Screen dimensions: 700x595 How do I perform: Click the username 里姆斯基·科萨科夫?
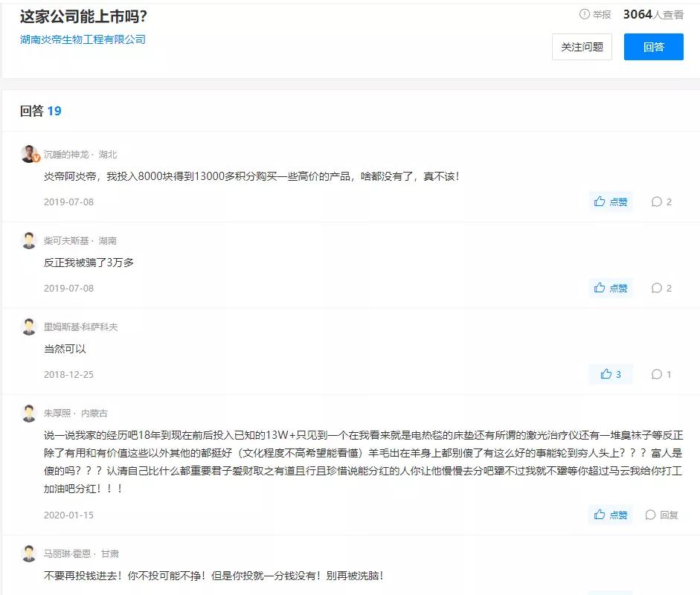coord(81,327)
